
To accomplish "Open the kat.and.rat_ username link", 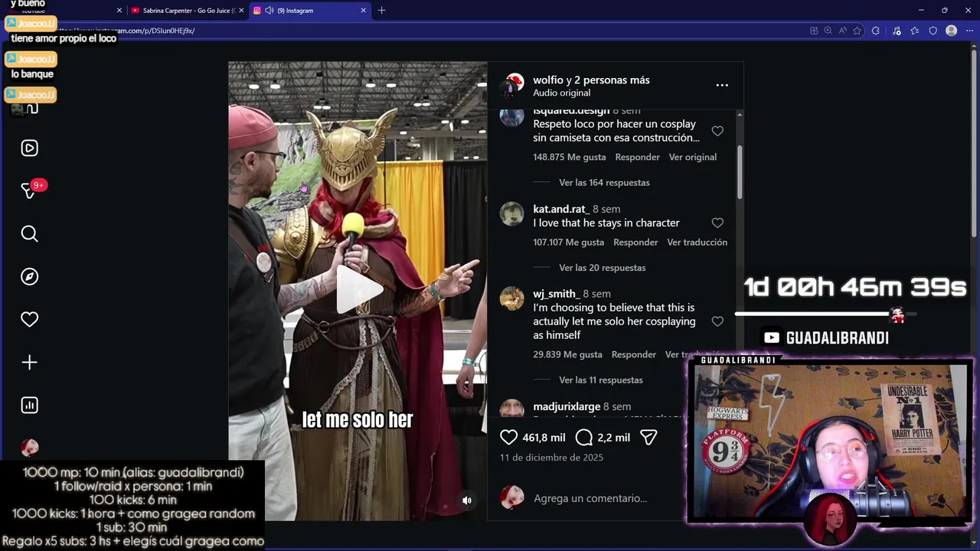I will [x=560, y=209].
